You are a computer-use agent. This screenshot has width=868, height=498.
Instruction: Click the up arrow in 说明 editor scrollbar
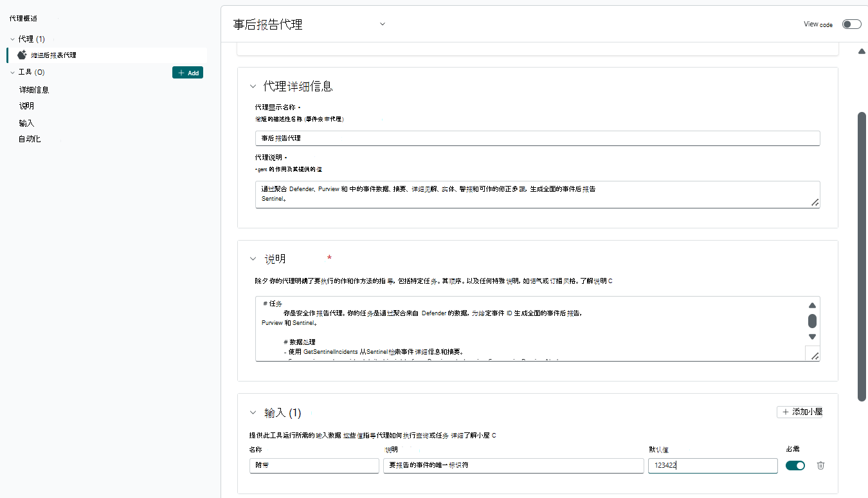coord(812,306)
